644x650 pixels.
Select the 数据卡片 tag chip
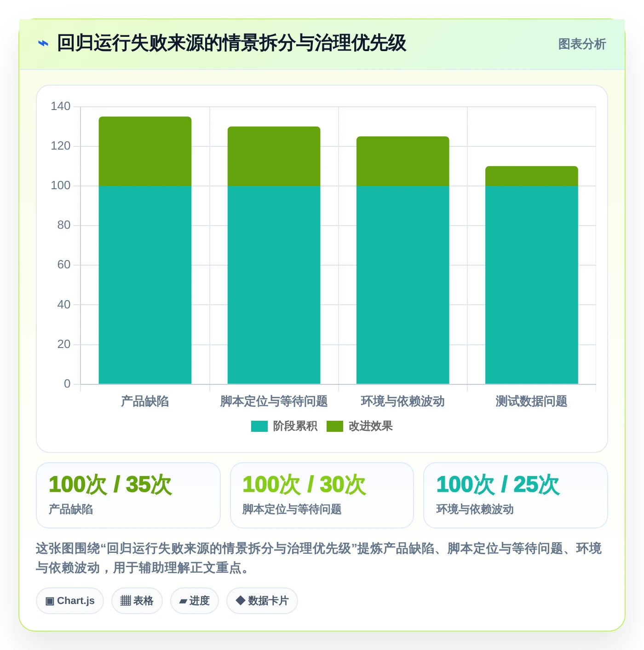click(x=262, y=601)
